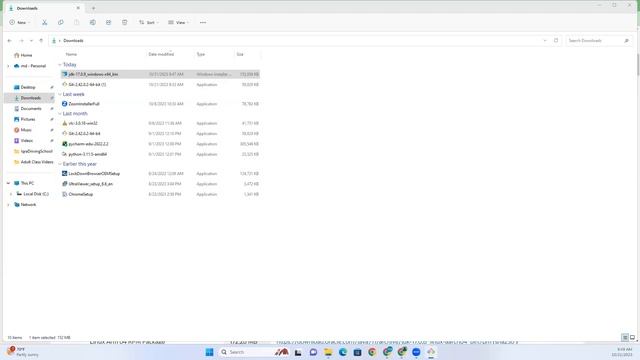Image resolution: width=640 pixels, height=360 pixels.
Task: Open Desktop in navigation pane
Action: pyautogui.click(x=28, y=87)
